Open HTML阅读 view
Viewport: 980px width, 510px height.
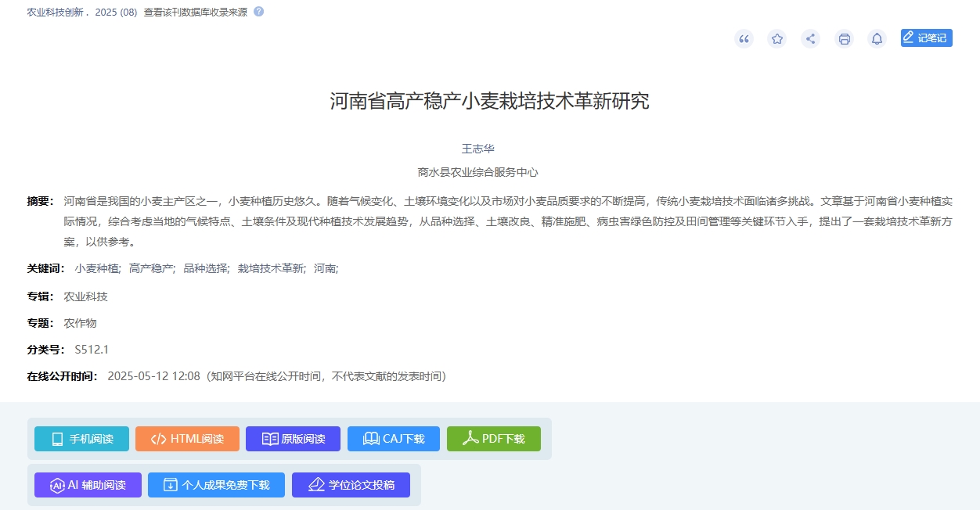click(187, 439)
